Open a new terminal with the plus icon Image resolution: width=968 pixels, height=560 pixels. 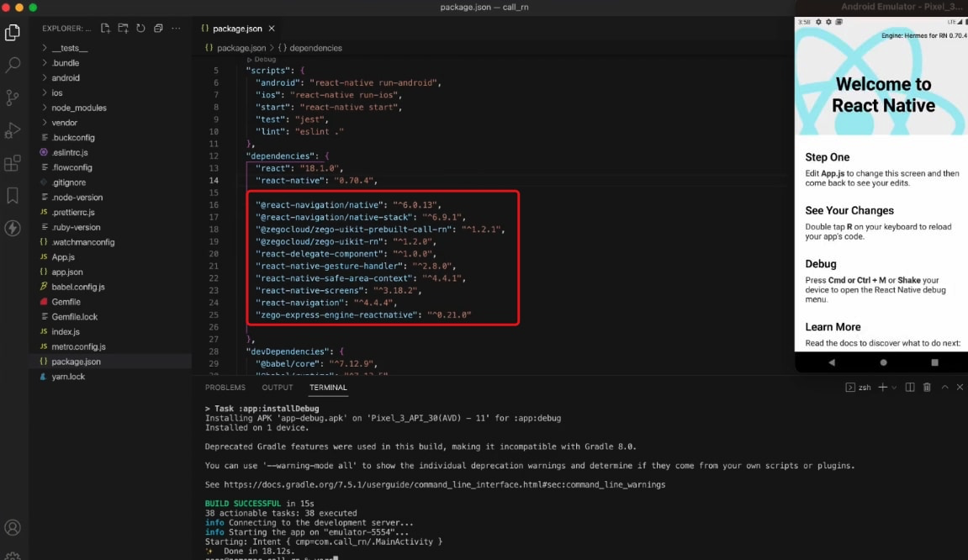tap(883, 387)
